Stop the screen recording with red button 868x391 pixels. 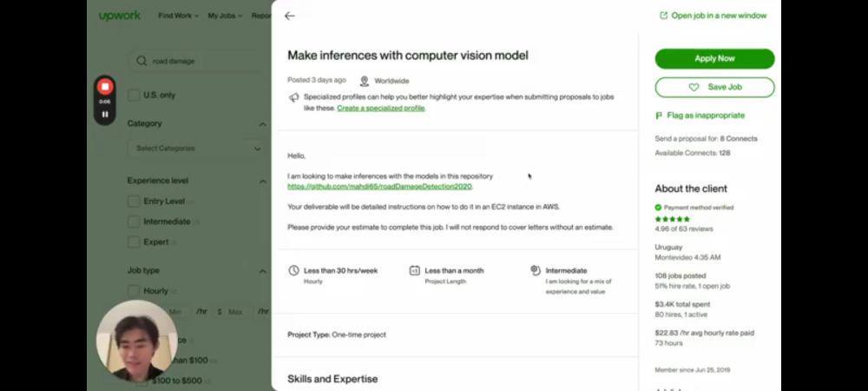[x=105, y=87]
